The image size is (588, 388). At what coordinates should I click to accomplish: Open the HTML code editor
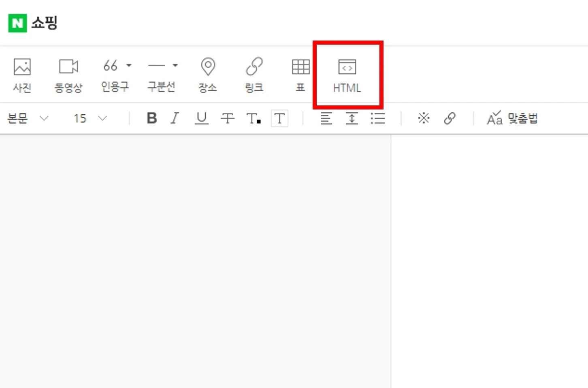347,75
